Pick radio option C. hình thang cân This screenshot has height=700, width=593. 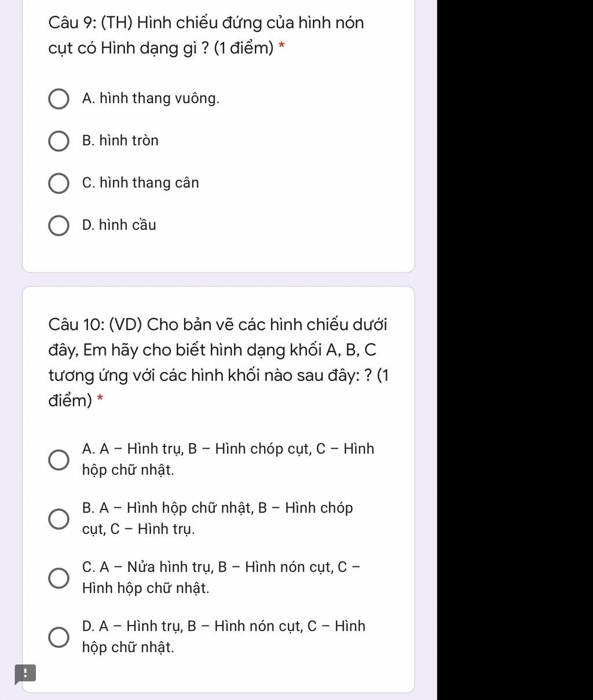(x=58, y=183)
